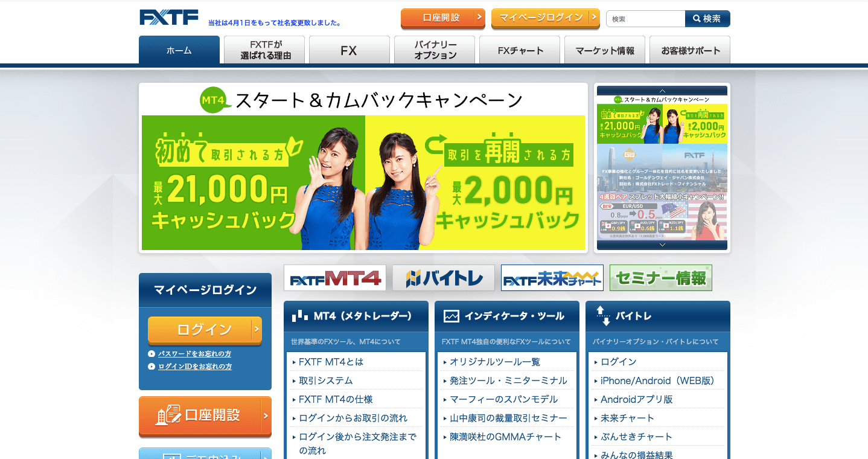Open お客様サポート navigation tab
Screen dimensions: 868x459
click(690, 50)
